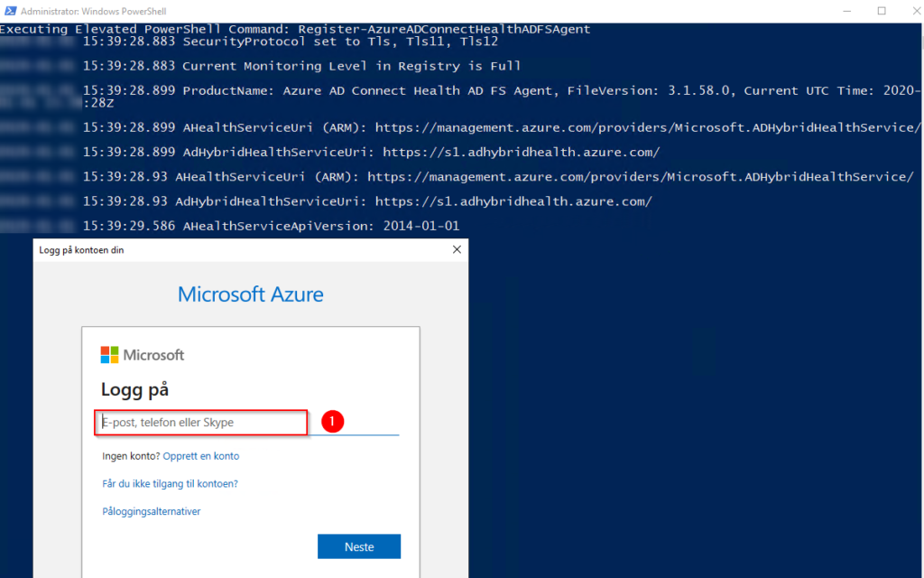Click the s1.adhybridhealth.azure.com URL on the first AdHybridHealthServiceUri line
The width and height of the screenshot is (924, 578).
tap(521, 152)
